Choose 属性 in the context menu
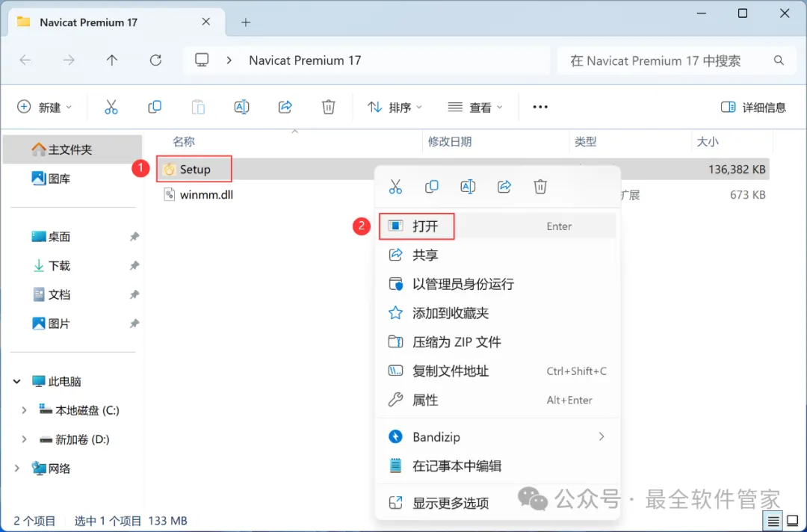The image size is (807, 532). [x=497, y=399]
